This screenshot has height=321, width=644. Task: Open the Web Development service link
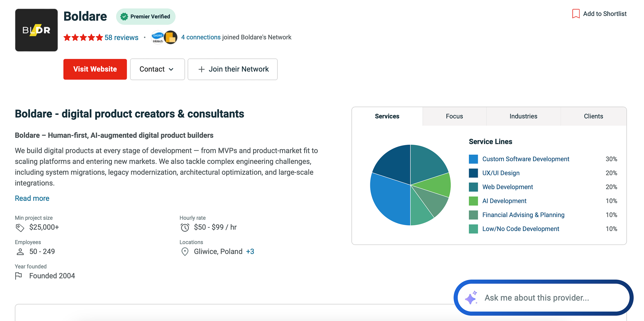(508, 187)
